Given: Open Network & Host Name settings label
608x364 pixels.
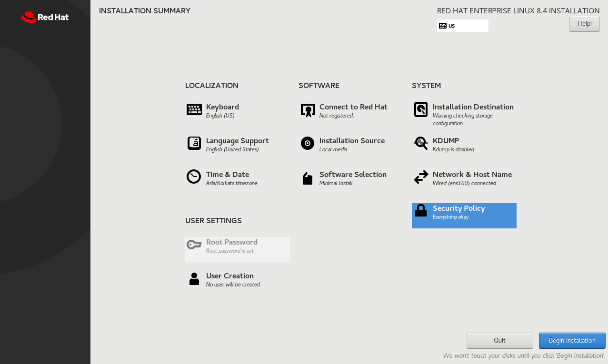Looking at the screenshot, I should pos(472,175).
